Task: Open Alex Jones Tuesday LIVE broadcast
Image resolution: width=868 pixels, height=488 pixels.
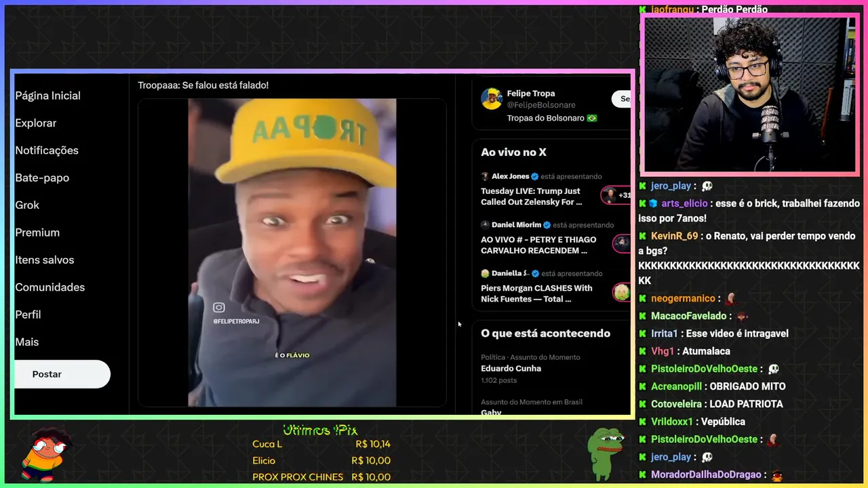Action: click(x=531, y=197)
